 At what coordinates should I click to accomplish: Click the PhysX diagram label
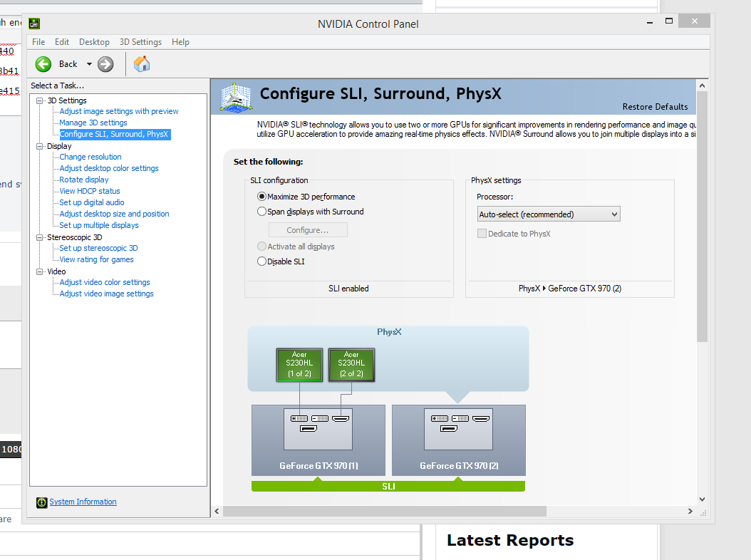389,332
